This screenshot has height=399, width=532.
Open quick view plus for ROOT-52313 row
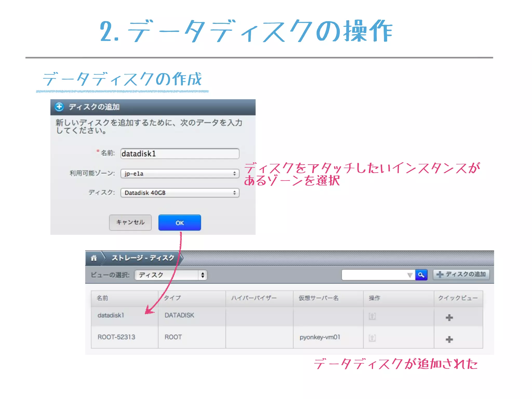point(449,339)
